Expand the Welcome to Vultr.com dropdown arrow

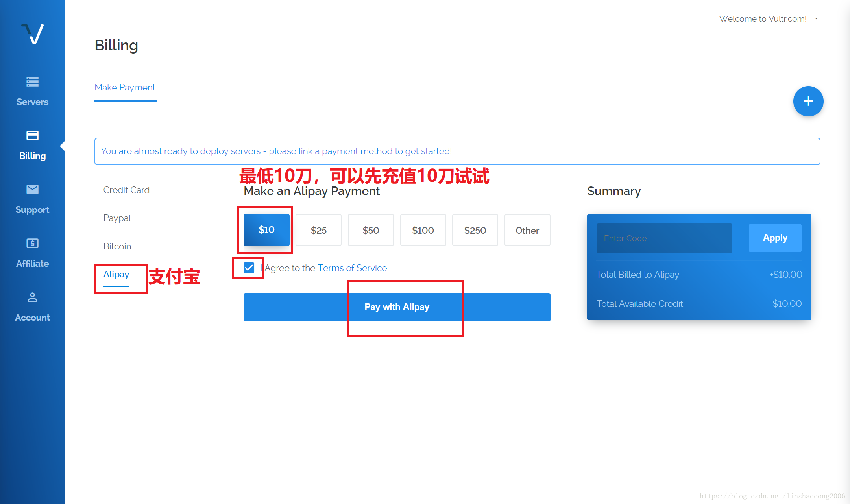817,19
